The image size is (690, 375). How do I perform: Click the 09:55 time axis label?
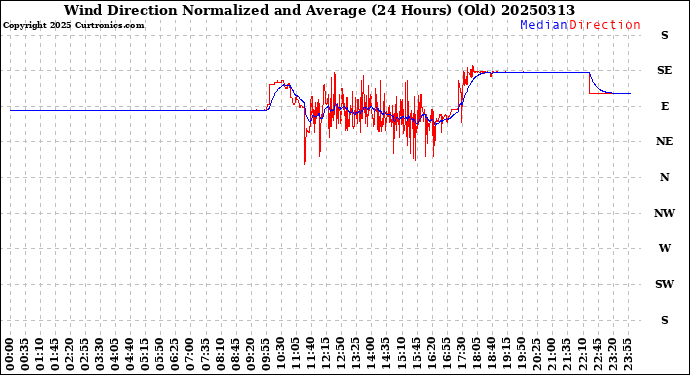click(x=265, y=354)
